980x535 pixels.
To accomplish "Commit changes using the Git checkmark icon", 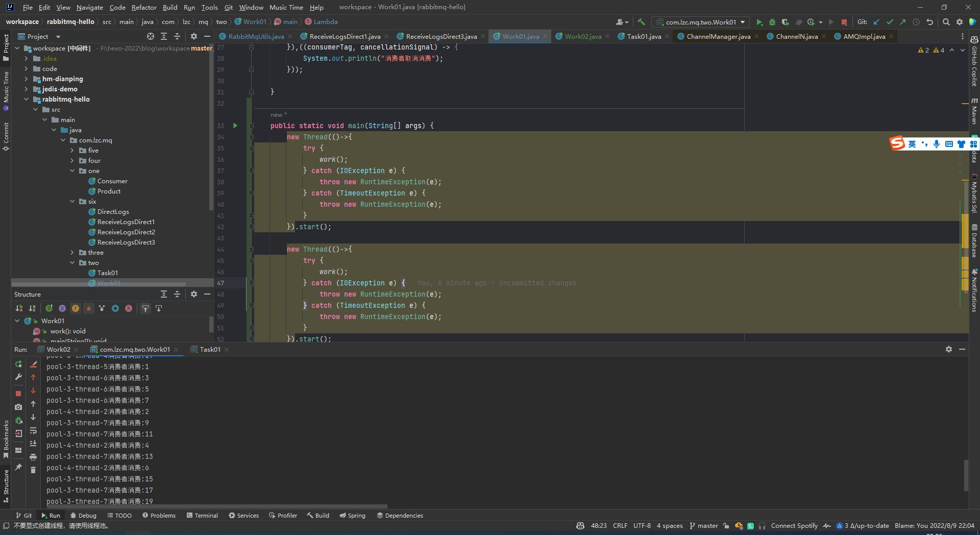I will click(x=890, y=22).
